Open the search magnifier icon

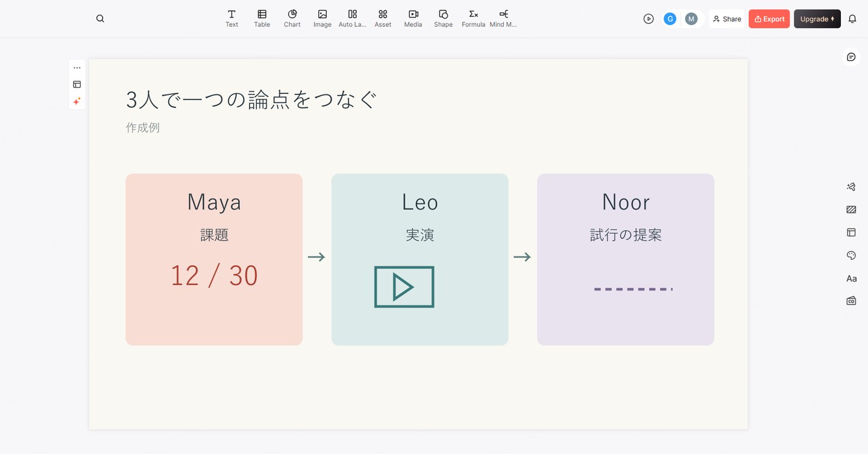[100, 19]
